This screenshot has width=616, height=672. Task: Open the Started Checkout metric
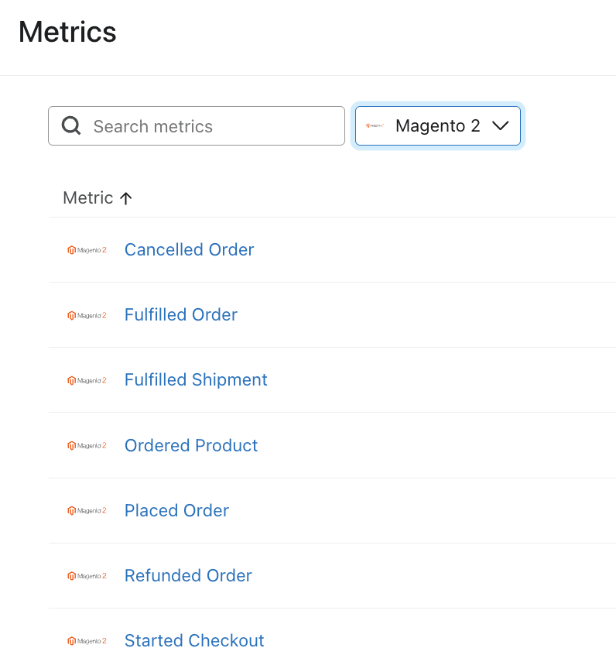coord(194,640)
